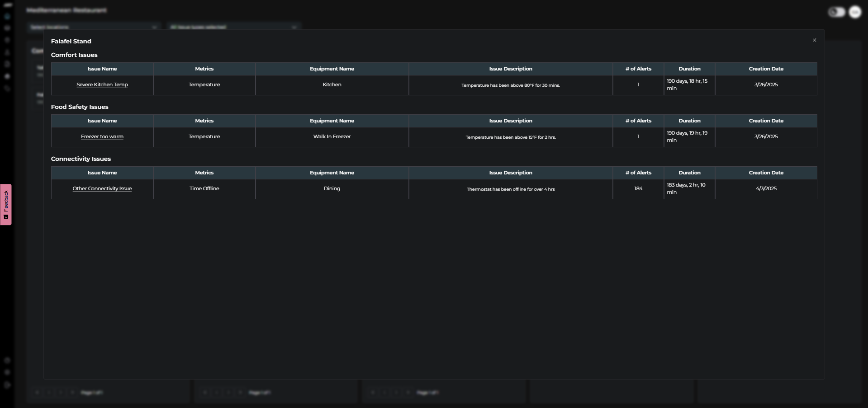Open the user avatar in top-right corner

pos(854,12)
